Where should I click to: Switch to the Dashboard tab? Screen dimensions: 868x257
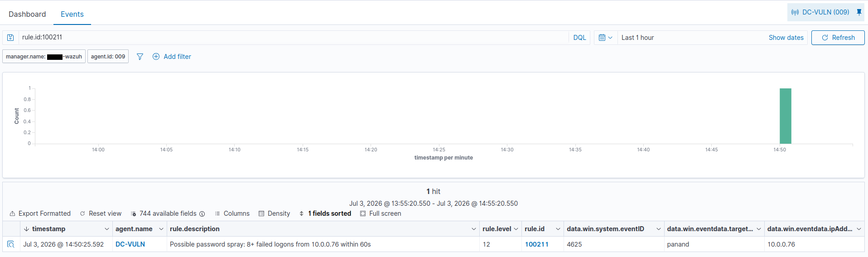(x=27, y=14)
